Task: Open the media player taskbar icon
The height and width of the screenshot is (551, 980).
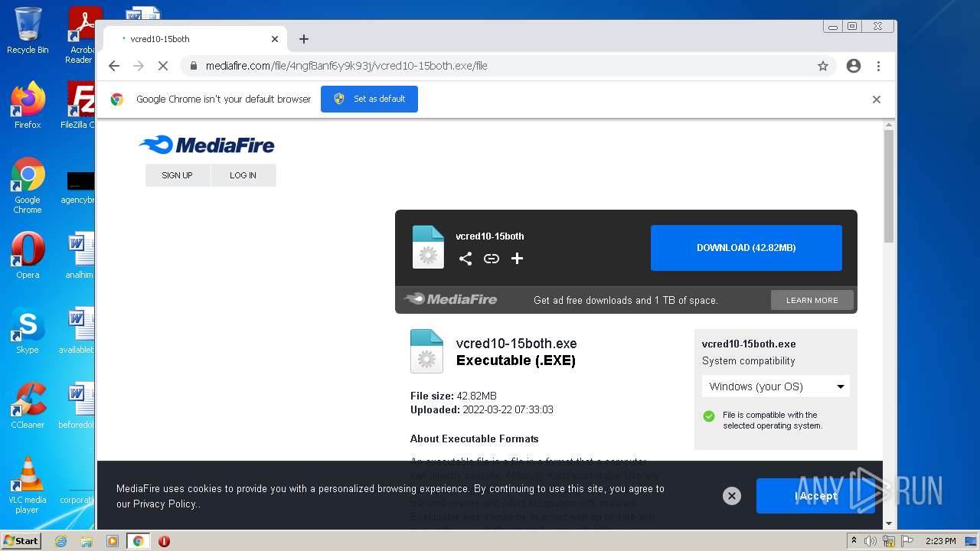Action: coord(113,541)
